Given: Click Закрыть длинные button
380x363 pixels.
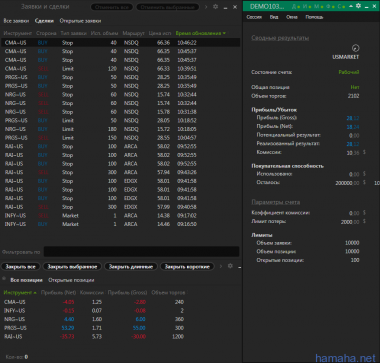Looking at the screenshot, I should click(x=131, y=266).
